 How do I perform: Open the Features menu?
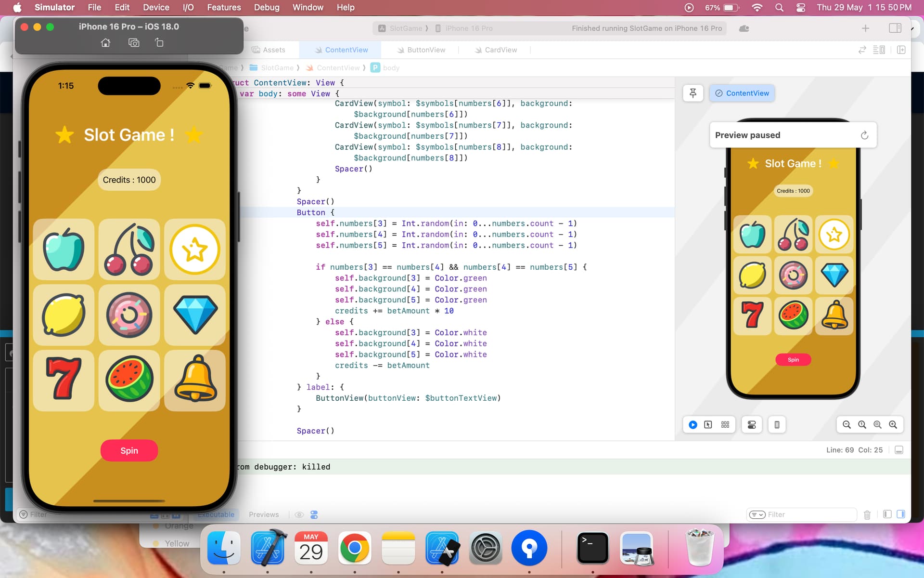(x=224, y=7)
